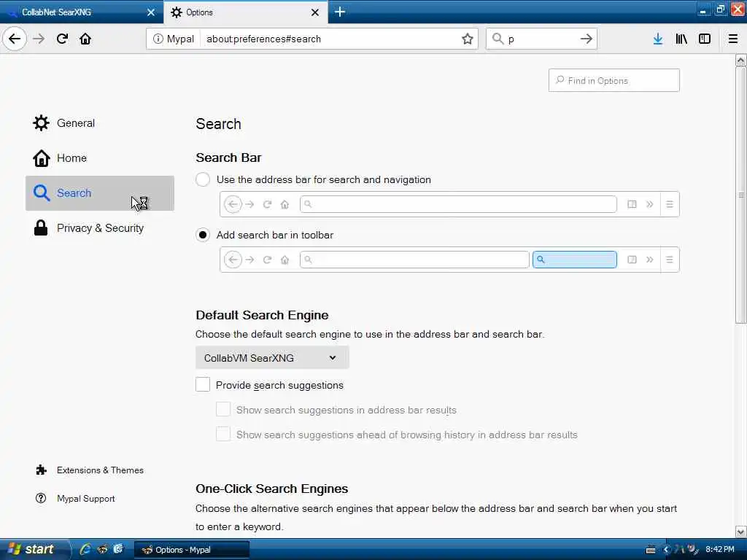Open the hamburger application menu

click(x=732, y=39)
